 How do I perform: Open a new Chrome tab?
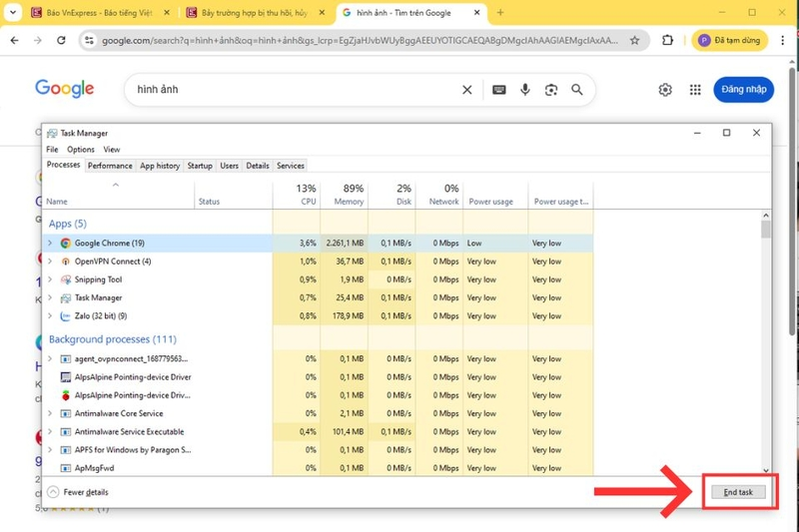click(x=500, y=13)
